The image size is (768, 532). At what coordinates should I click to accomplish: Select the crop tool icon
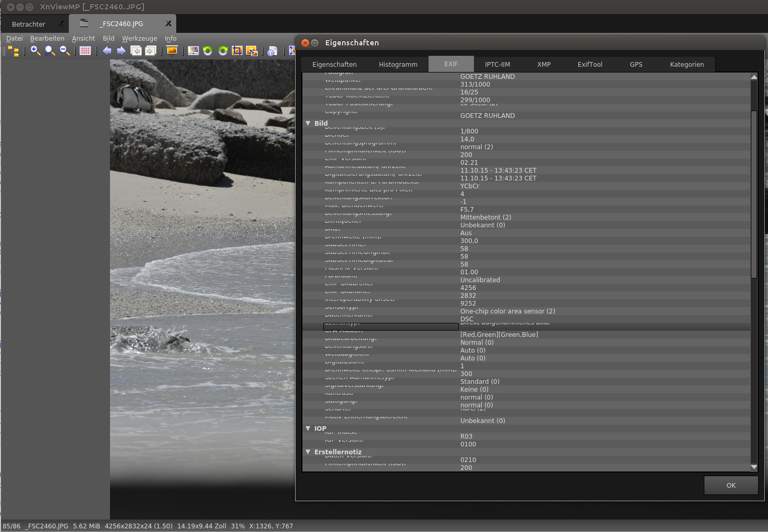click(x=237, y=51)
